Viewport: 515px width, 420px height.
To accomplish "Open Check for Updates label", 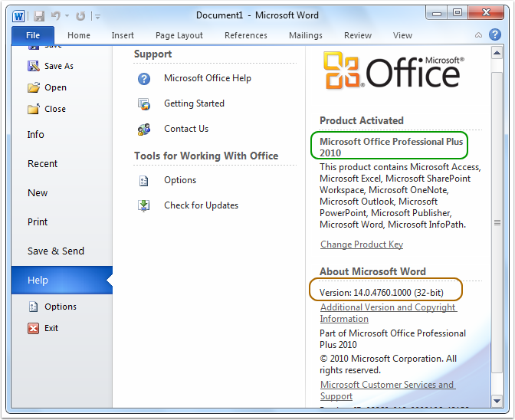I will coord(201,205).
